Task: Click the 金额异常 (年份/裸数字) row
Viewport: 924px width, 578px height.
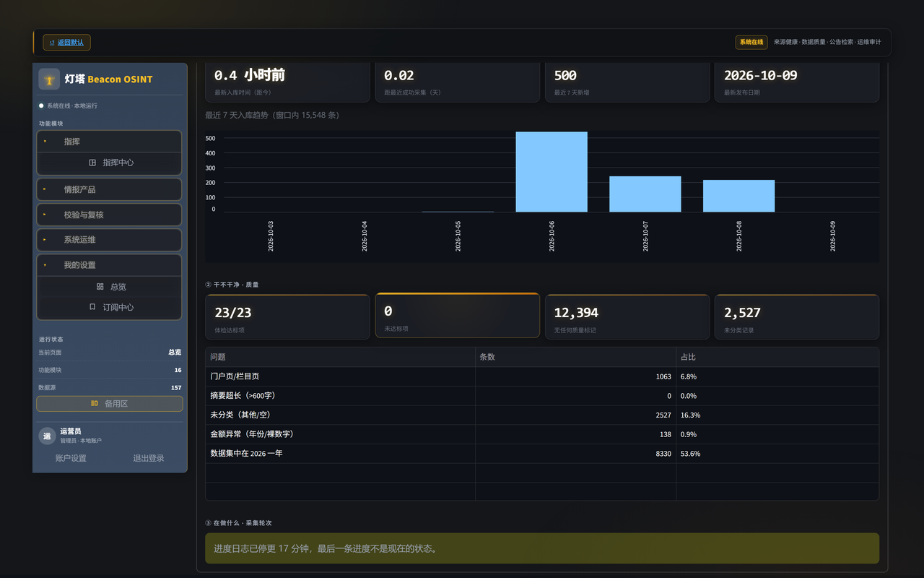Action: (542, 434)
